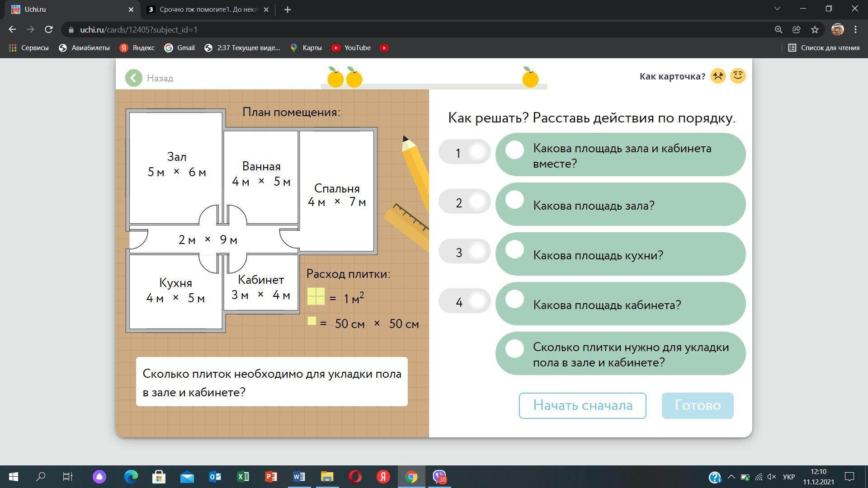This screenshot has width=868, height=488.
Task: Reload the page with refresh icon
Action: [x=49, y=30]
